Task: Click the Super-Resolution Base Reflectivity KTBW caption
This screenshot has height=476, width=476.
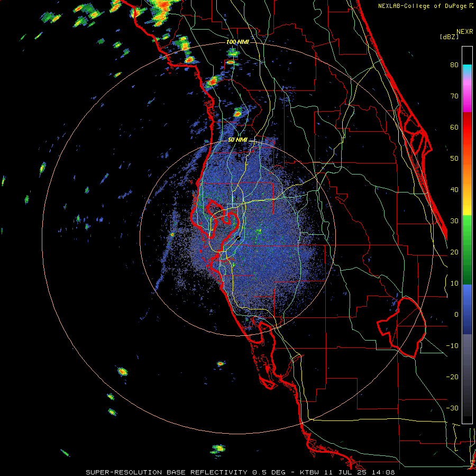Action: [240, 472]
